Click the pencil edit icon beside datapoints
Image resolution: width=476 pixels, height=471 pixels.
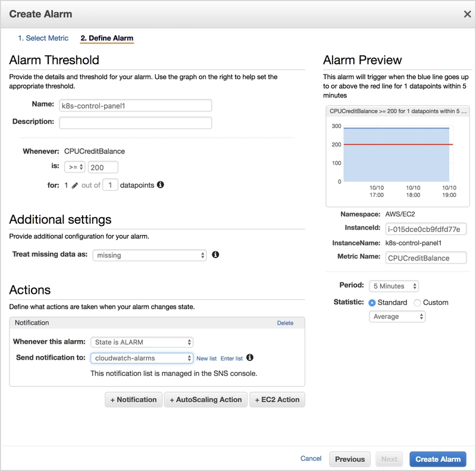(75, 186)
